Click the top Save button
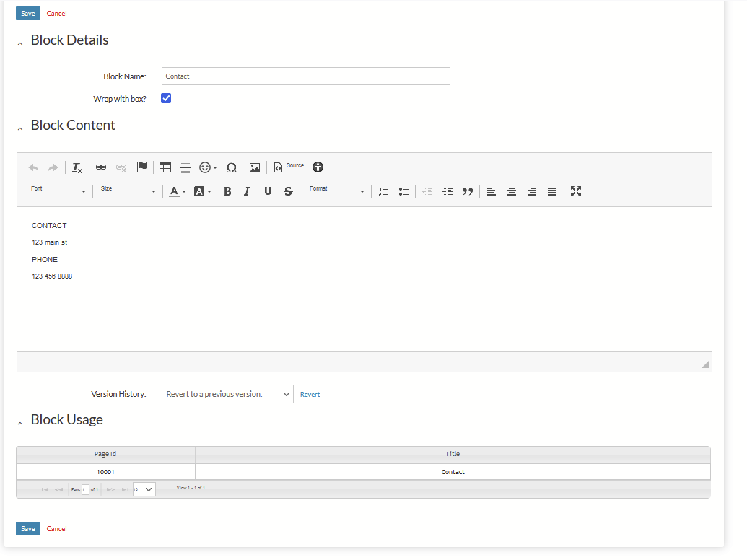The image size is (747, 560). (27, 13)
